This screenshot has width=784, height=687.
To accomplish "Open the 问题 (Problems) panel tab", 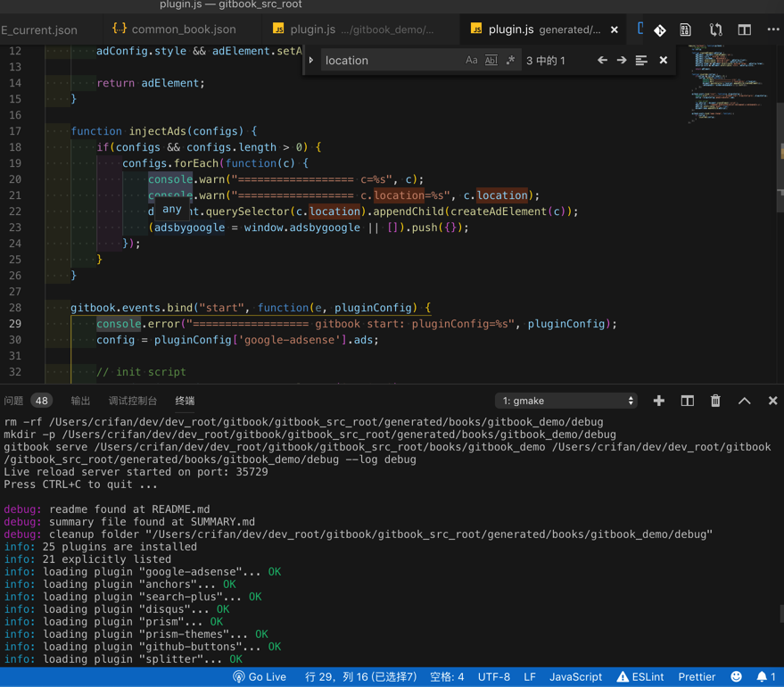I will click(14, 401).
